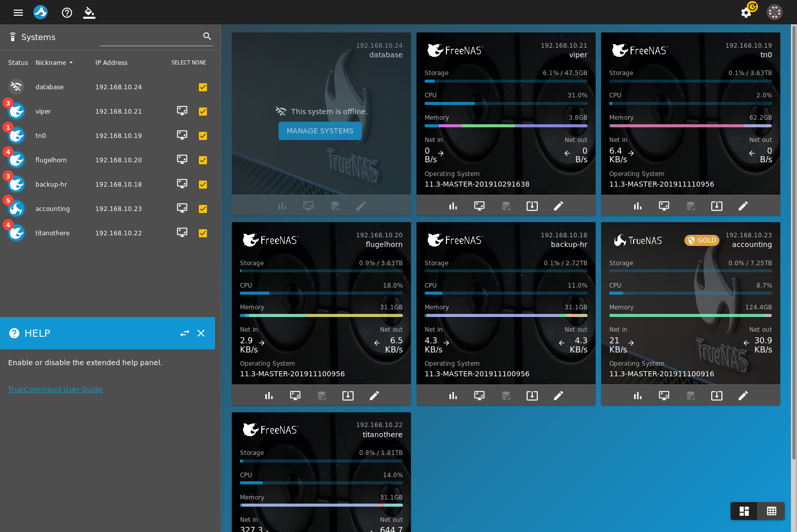Viewport: 797px width, 532px height.
Task: Open the backup-hr card storage pools icon
Action: (x=506, y=396)
